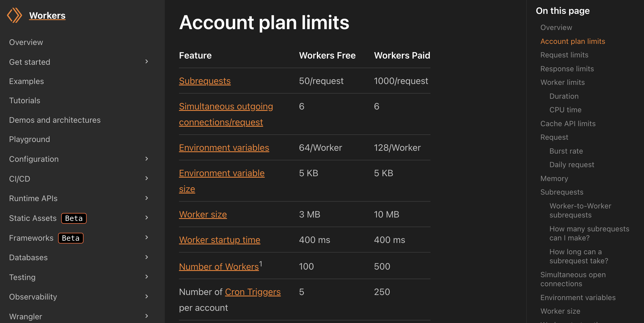Jump to Cache API limits section

pos(568,124)
